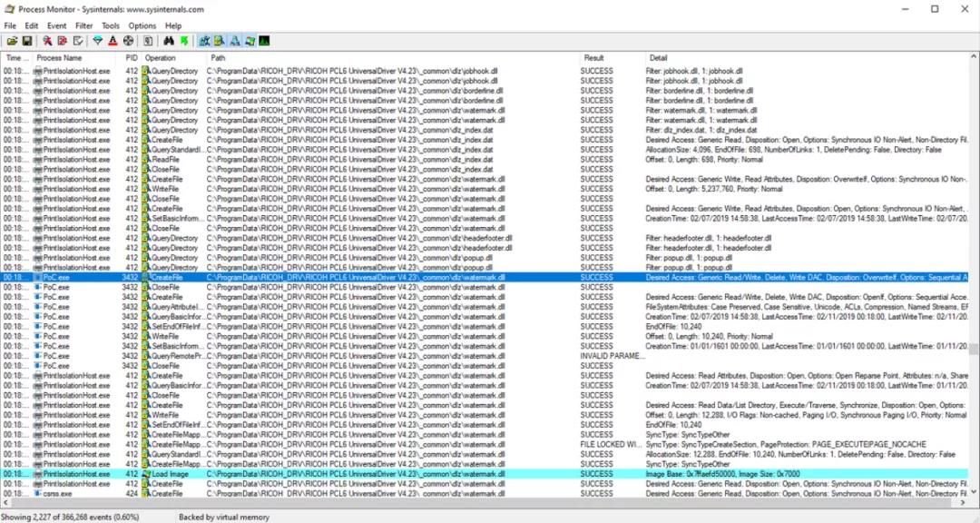The height and width of the screenshot is (523, 980).
Task: Select the csrss.exe process row
Action: 485,494
